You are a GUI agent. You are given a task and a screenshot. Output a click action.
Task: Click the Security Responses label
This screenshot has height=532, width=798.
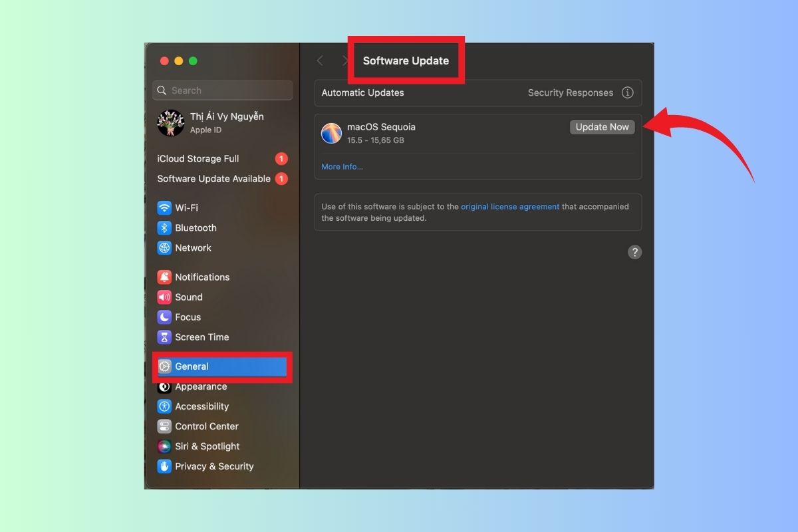[571, 93]
